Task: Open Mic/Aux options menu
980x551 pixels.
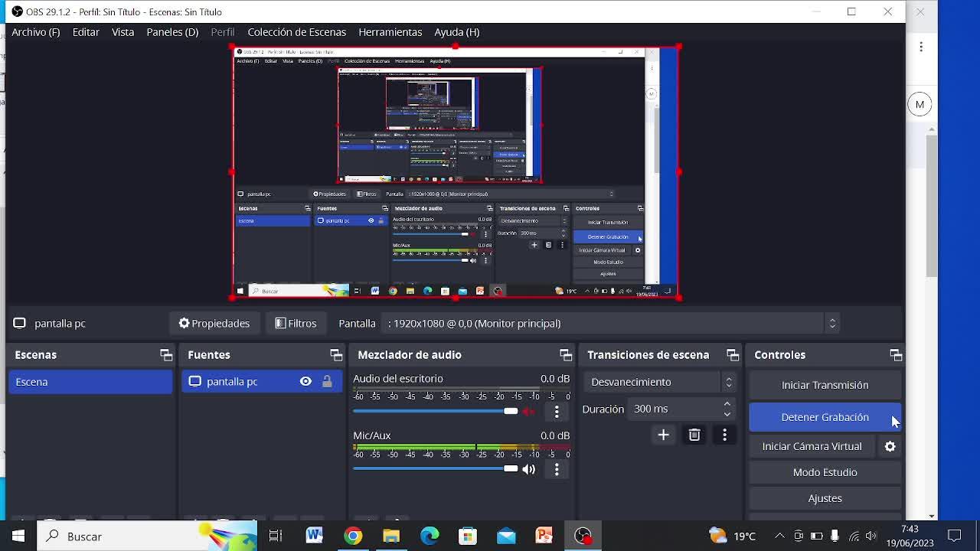Action: pos(557,469)
